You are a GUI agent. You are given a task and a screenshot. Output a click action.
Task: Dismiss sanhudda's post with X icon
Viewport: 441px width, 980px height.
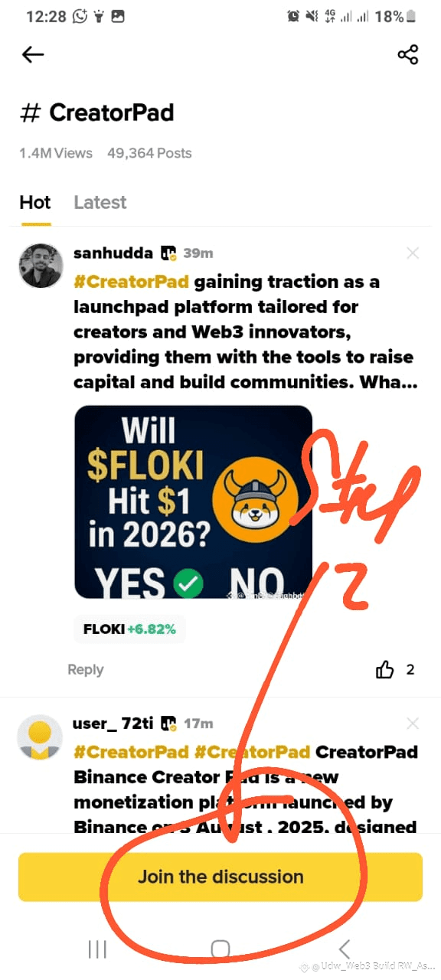pyautogui.click(x=413, y=253)
